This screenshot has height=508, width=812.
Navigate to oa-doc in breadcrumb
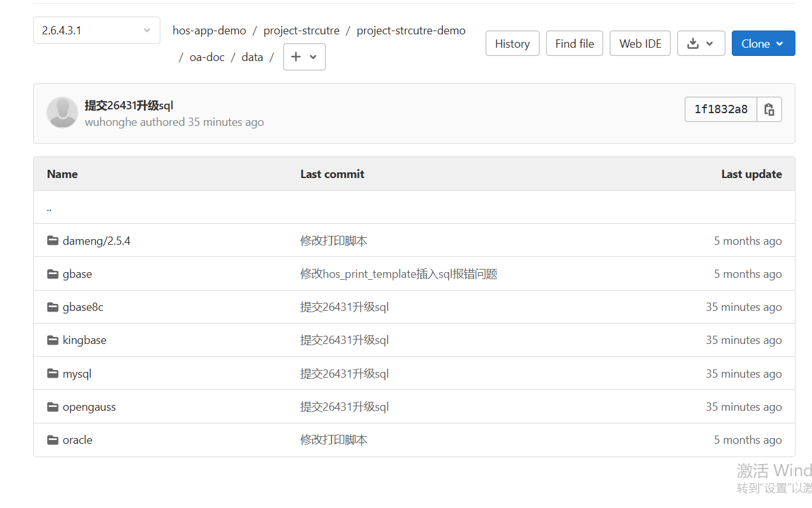207,57
